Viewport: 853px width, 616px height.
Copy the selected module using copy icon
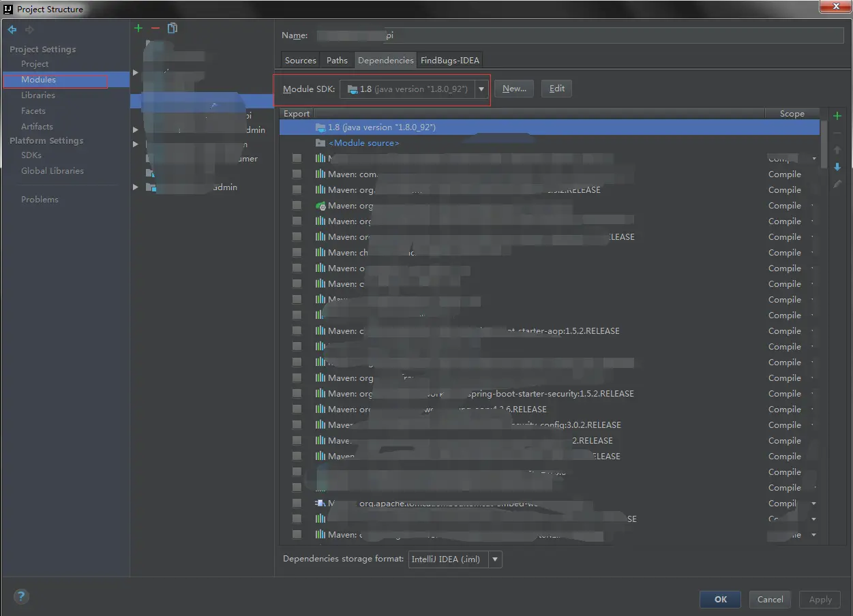[173, 28]
